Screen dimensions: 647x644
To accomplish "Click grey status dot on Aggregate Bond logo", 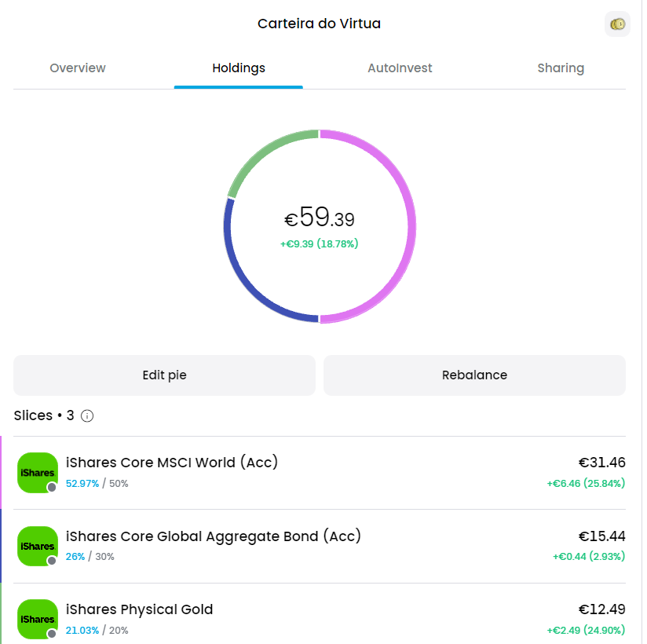I will (52, 561).
